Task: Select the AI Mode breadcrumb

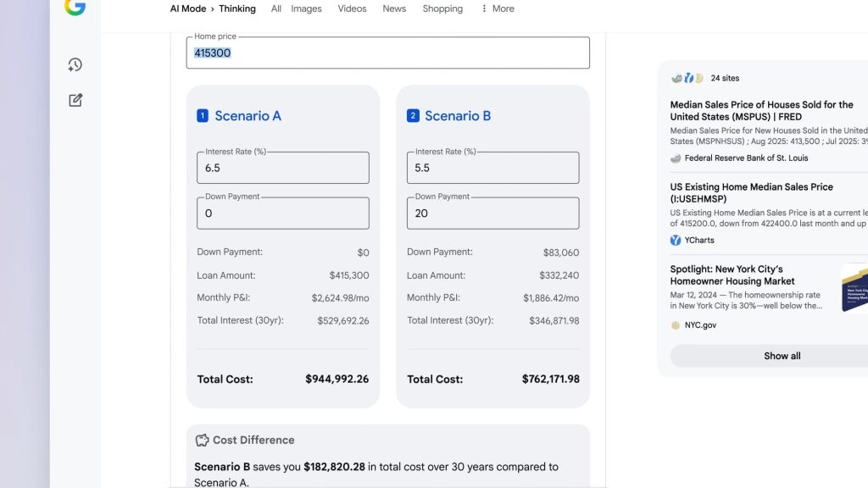Action: (188, 8)
